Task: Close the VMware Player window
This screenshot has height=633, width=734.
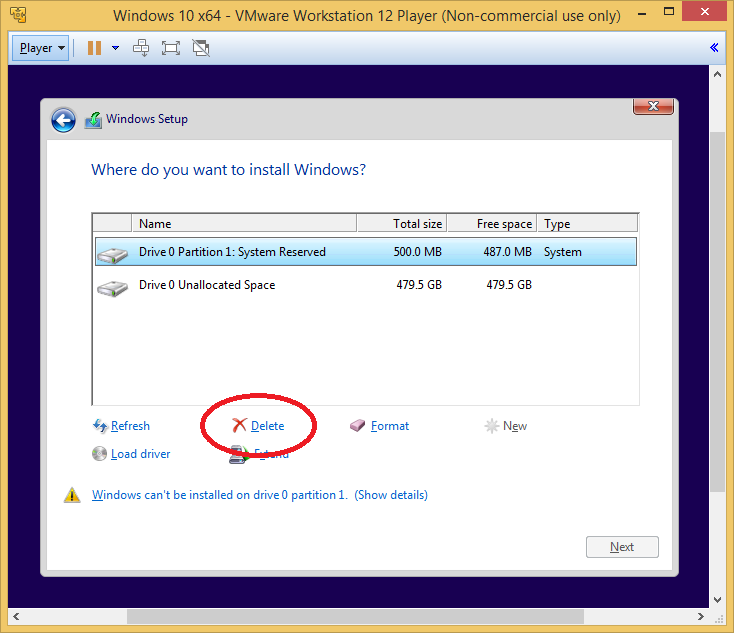Action: 705,12
